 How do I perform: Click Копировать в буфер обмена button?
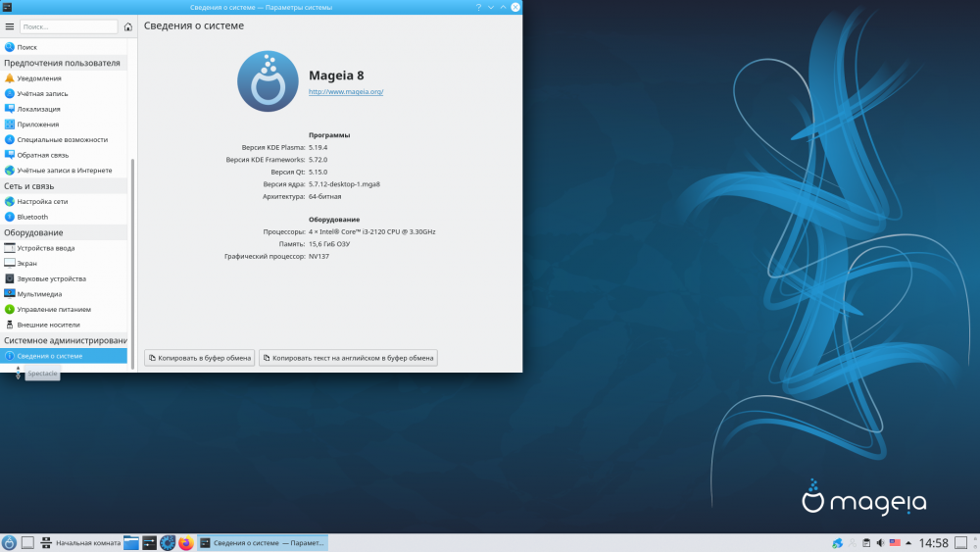pos(199,358)
